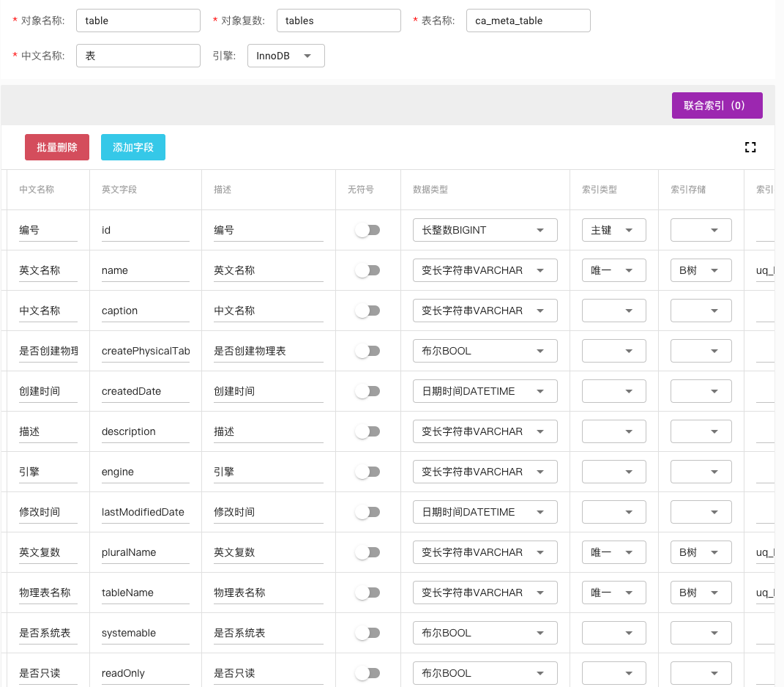The height and width of the screenshot is (687, 784).
Task: Toggle unsigned switch for lastModifiedDate row
Action: 368,512
